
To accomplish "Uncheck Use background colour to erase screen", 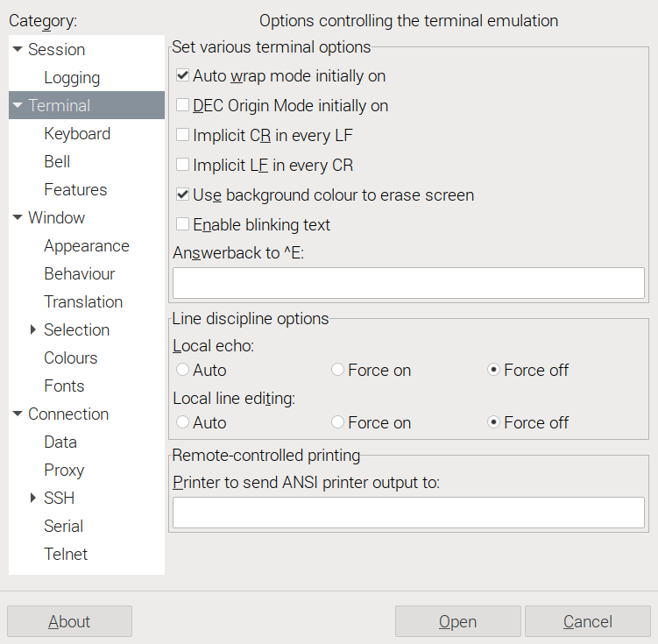I will (x=182, y=195).
